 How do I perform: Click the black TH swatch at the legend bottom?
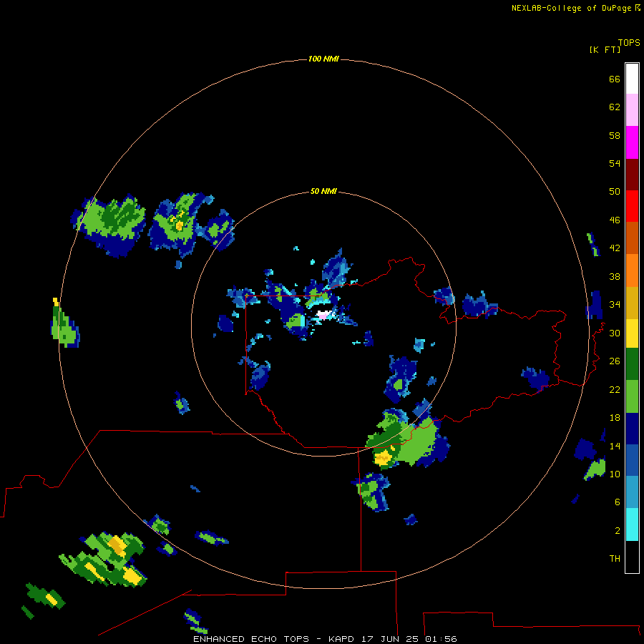(632, 557)
